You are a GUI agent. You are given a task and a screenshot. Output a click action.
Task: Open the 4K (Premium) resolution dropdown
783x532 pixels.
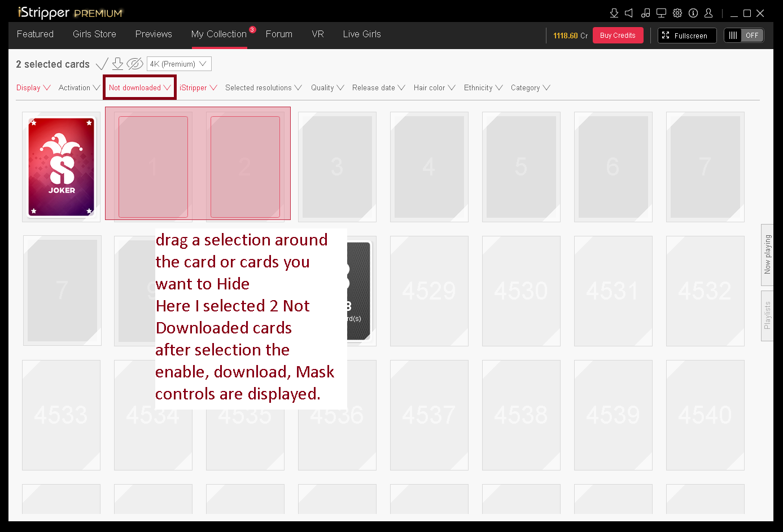click(x=179, y=64)
